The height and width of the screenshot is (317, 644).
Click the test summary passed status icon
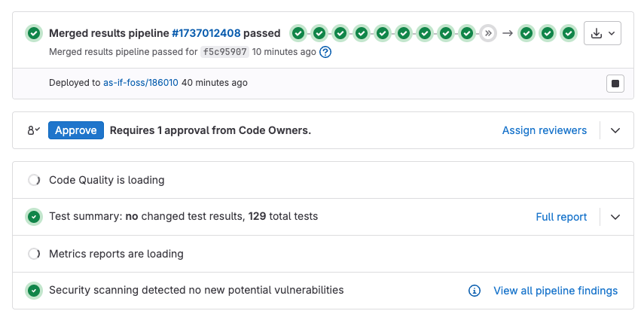click(x=33, y=217)
